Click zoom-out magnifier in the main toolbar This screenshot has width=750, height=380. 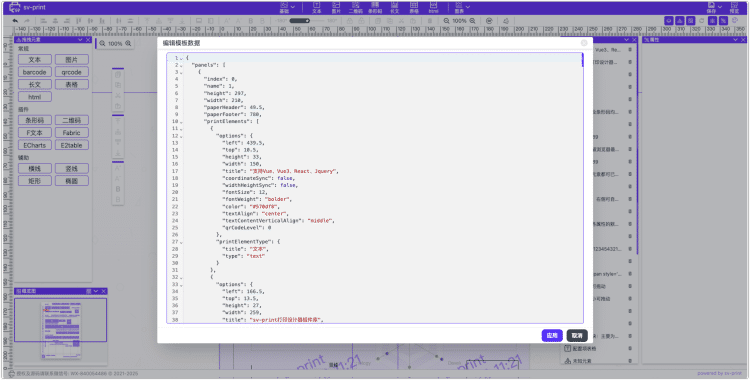tap(446, 21)
